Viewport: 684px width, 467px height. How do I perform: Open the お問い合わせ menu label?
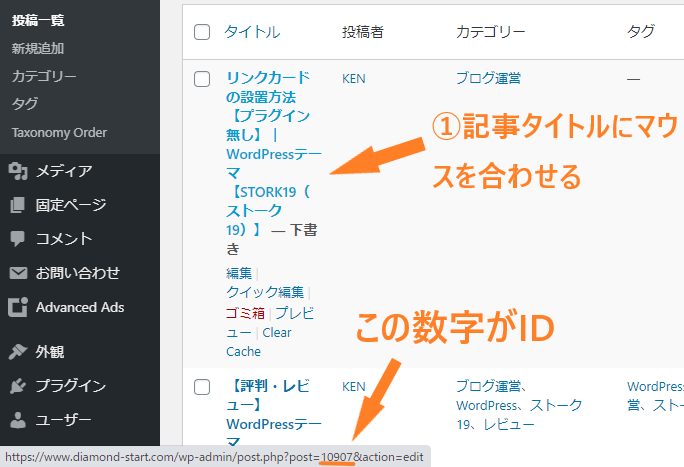[78, 273]
